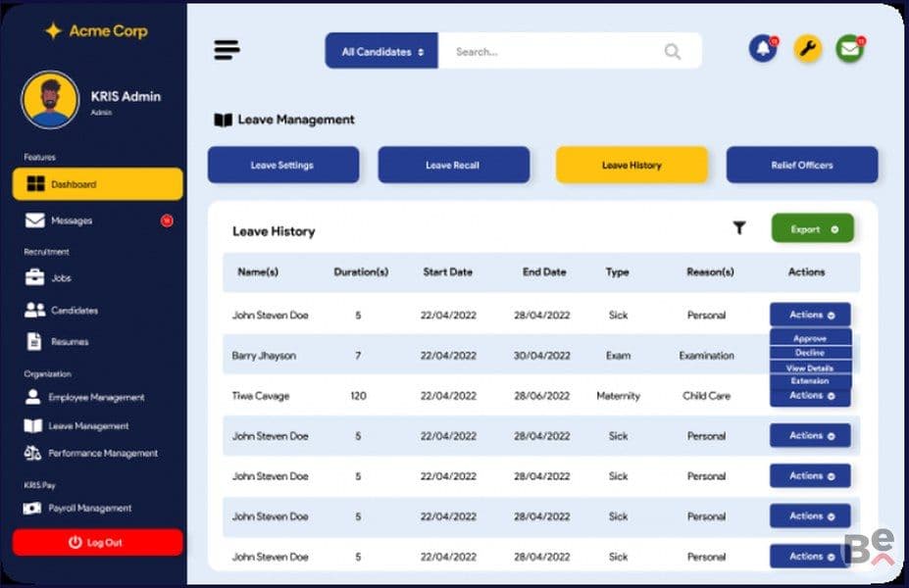
Task: Choose Extension in the Actions menu
Action: click(810, 381)
